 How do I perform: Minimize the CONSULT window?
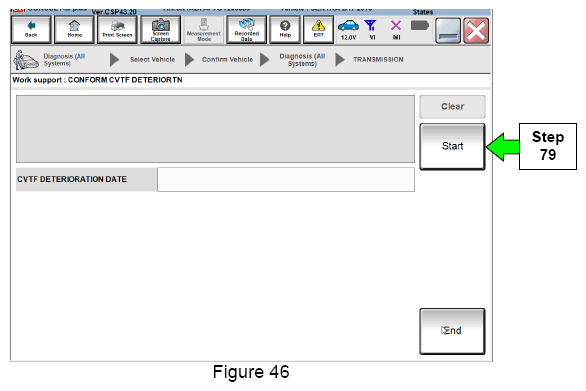coord(448,31)
